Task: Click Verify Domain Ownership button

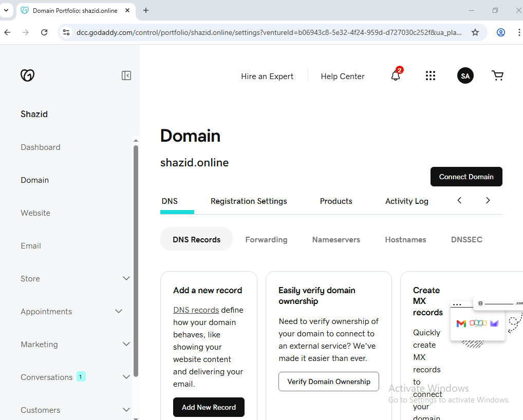Action: tap(328, 381)
